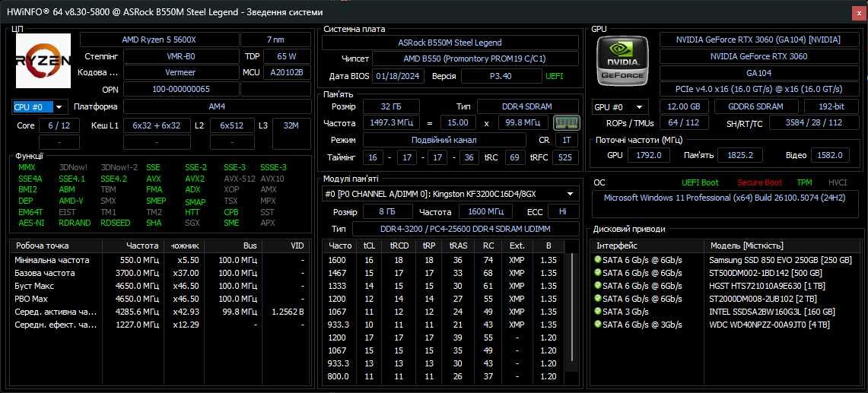Select the 'PBO Max' row

pyautogui.click(x=161, y=299)
